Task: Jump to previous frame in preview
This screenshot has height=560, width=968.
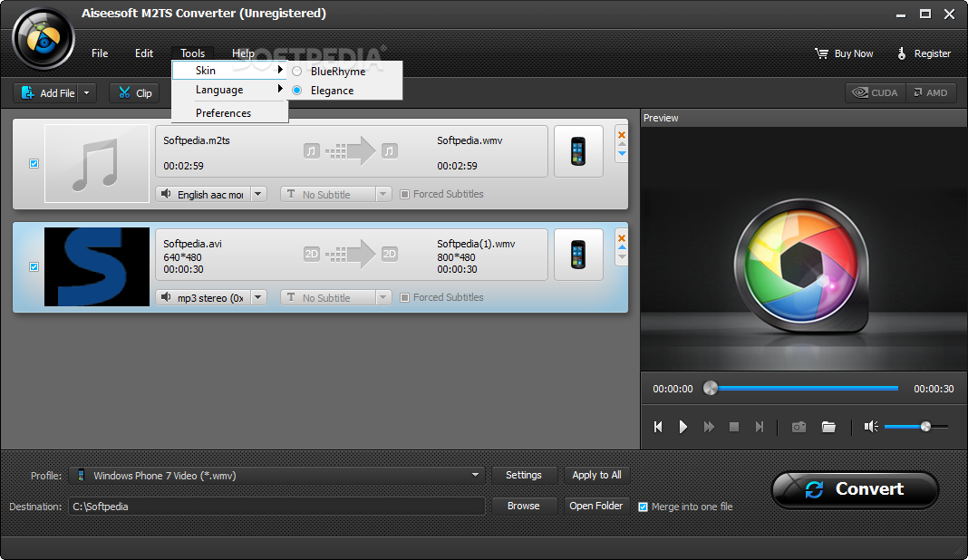Action: pyautogui.click(x=658, y=427)
